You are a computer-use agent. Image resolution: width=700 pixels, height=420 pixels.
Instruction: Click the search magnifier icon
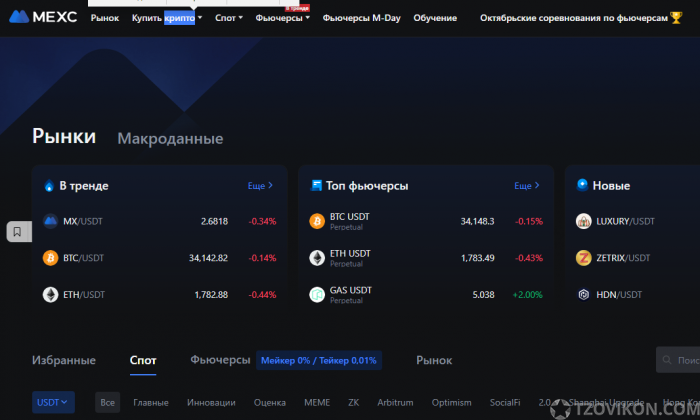[x=667, y=360]
